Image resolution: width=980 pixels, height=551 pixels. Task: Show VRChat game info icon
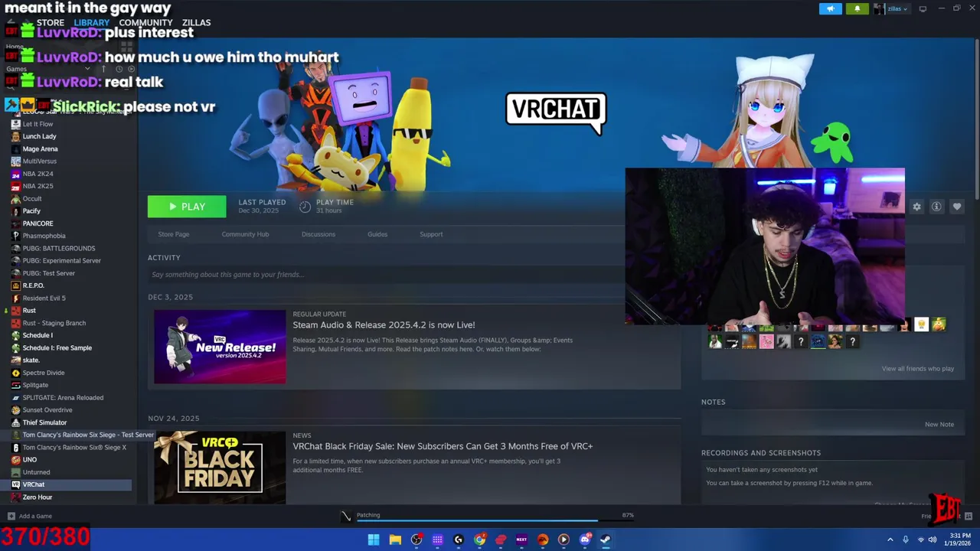936,207
